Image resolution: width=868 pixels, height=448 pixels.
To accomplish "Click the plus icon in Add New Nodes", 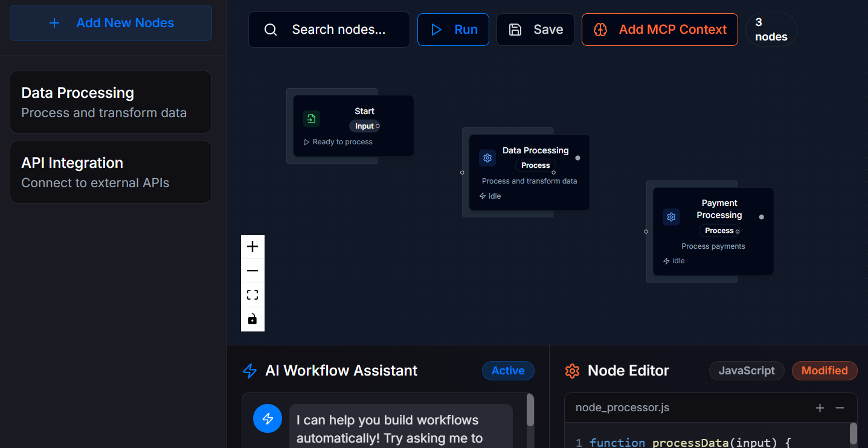I will point(54,23).
